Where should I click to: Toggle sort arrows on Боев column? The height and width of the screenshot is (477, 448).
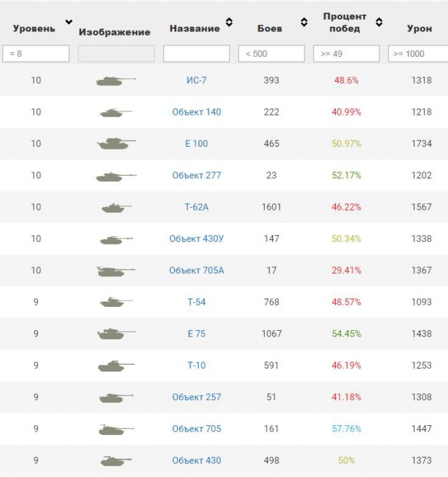coord(304,22)
